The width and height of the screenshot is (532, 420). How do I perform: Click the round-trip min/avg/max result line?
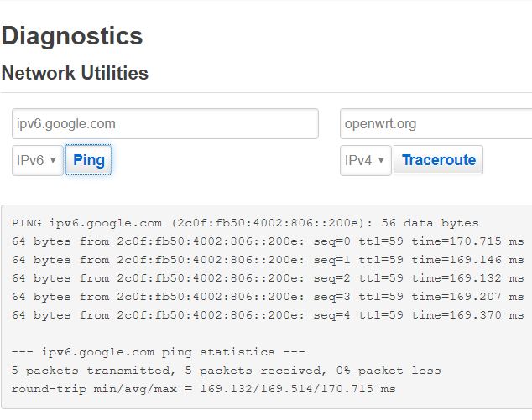click(x=204, y=388)
